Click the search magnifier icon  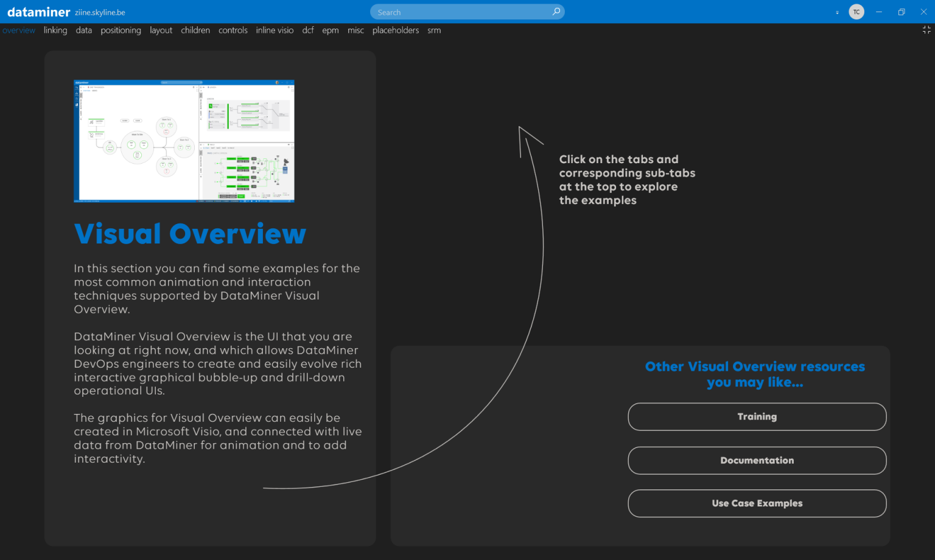pyautogui.click(x=556, y=12)
